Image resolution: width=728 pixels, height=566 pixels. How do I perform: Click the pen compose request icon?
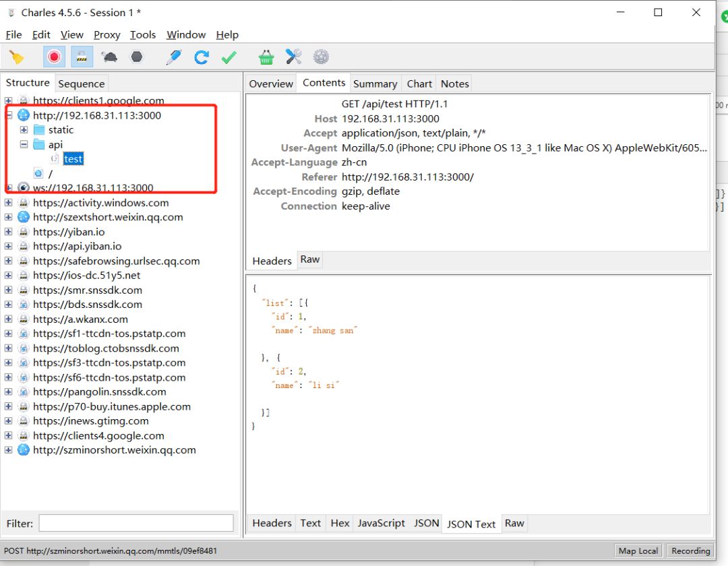(x=174, y=57)
